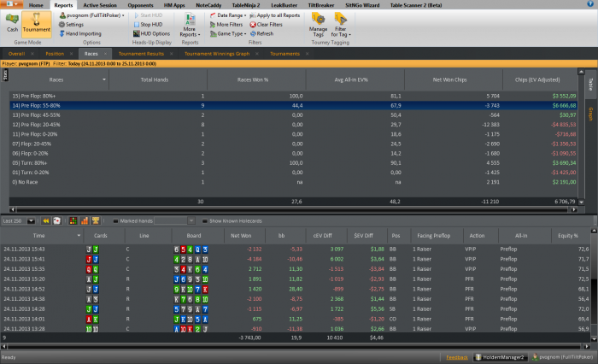Image resolution: width=598 pixels, height=364 pixels.
Task: Switch to the Tournaments report tab
Action: click(284, 54)
